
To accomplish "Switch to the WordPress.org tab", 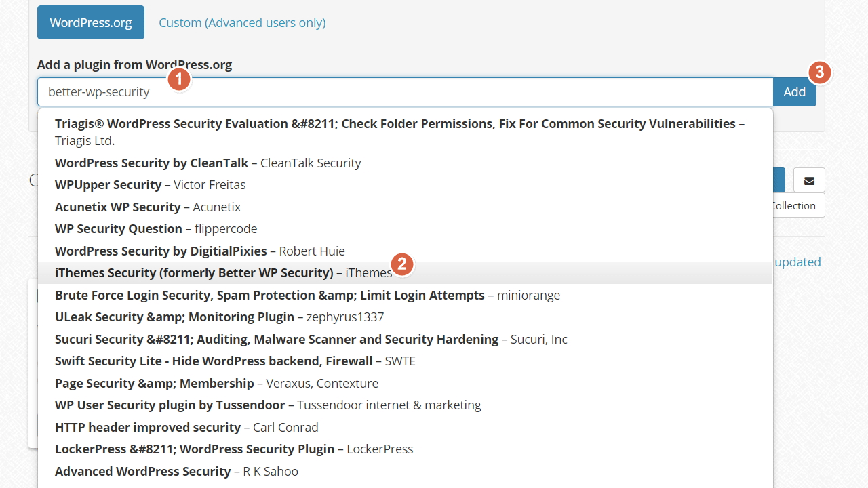I will pos(91,22).
